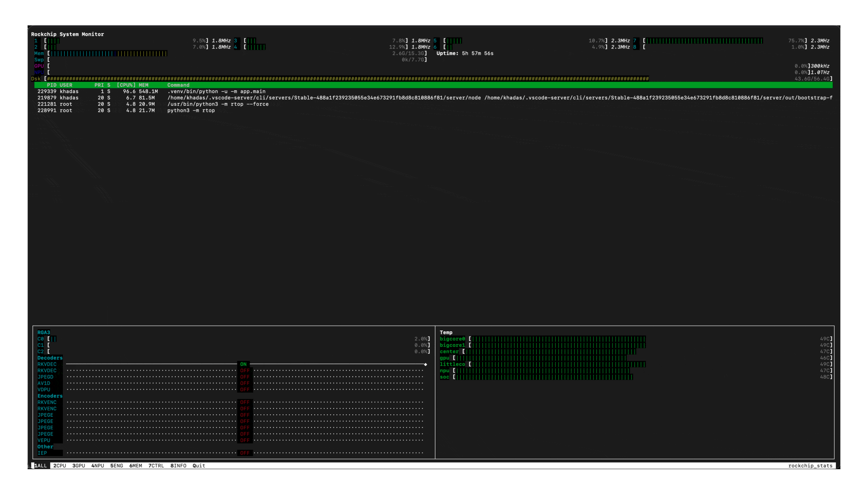Click the Uptime 5h 57m 56s text
This screenshot has width=868, height=495.
click(465, 53)
